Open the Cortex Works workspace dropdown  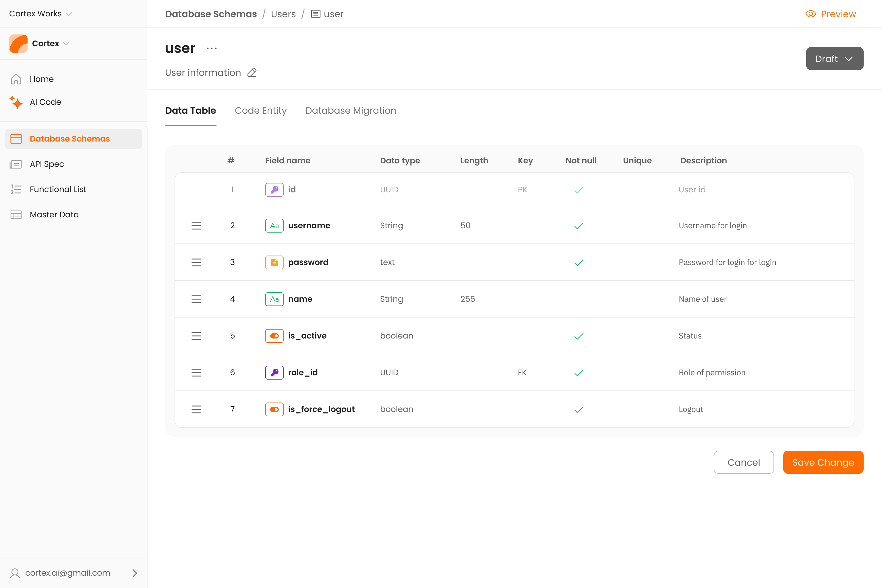[40, 13]
